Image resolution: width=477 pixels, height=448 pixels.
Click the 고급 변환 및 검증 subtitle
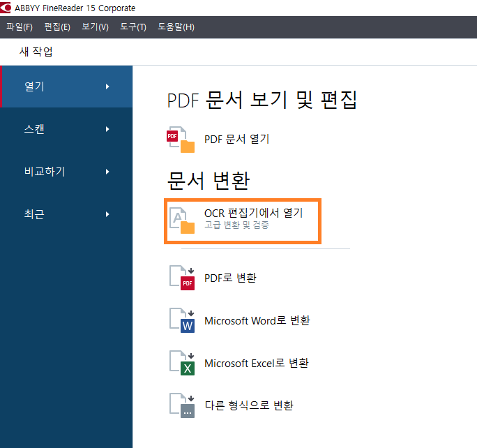coord(236,225)
